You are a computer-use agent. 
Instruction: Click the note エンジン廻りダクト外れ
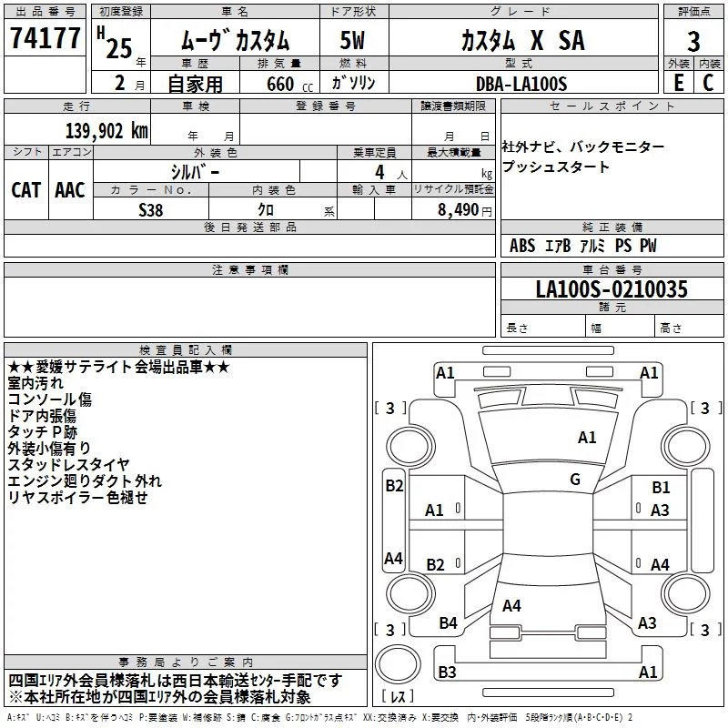coord(85,481)
